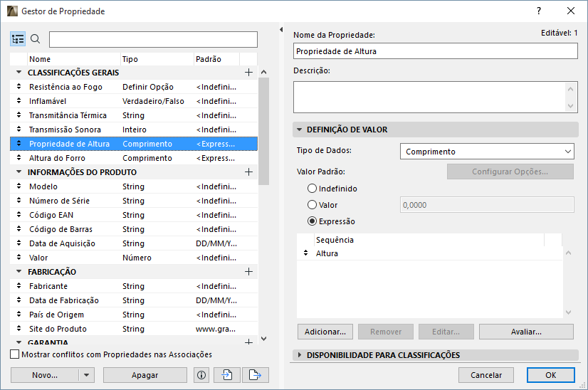Sort list by Tipo column header
The image size is (588, 390).
157,59
